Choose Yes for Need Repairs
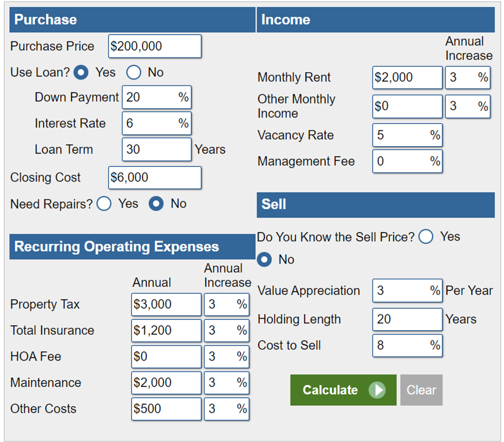Viewport: 504px width, 442px height. [x=104, y=204]
